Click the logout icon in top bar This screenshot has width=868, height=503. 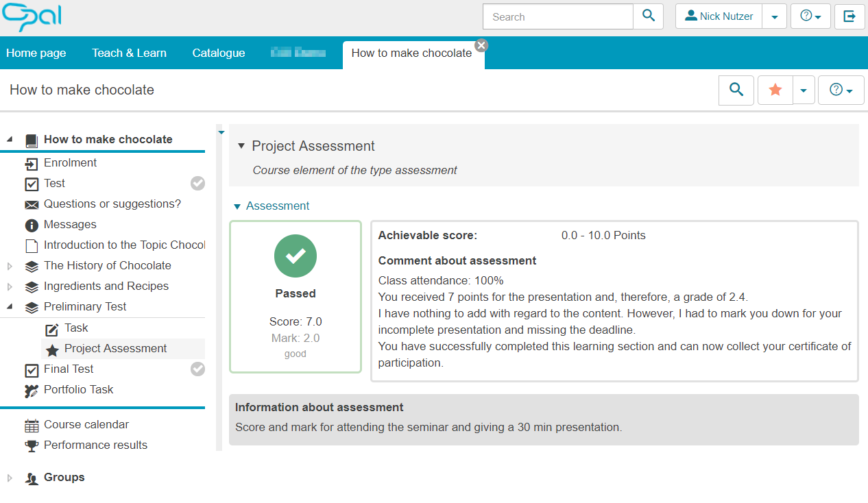tap(849, 16)
